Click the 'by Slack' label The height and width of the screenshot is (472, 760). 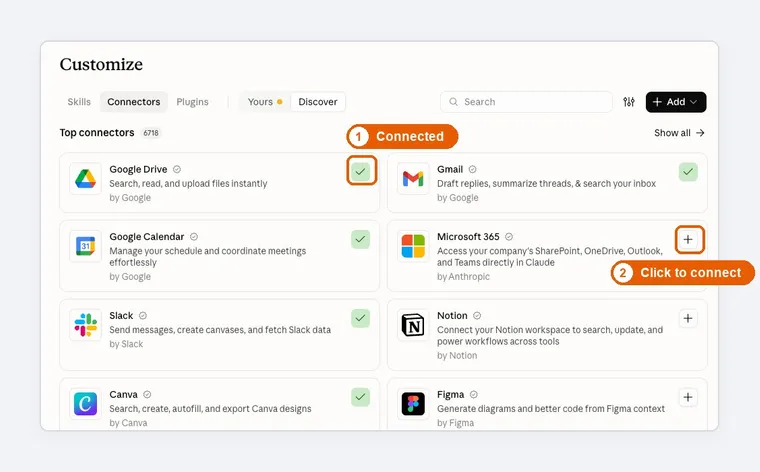tap(126, 344)
